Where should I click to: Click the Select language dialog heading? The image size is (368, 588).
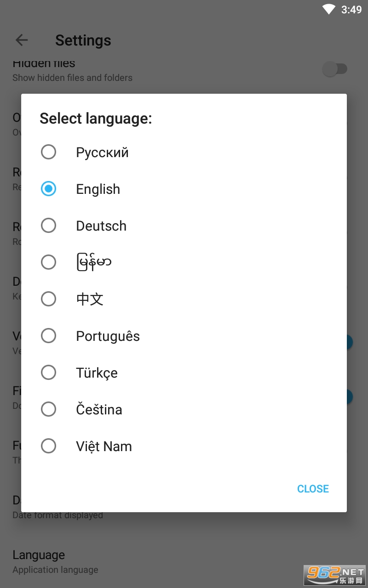96,119
